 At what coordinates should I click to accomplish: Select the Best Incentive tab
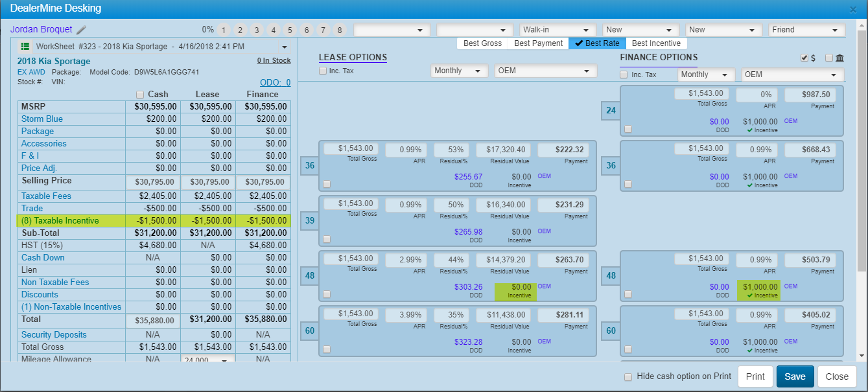656,43
